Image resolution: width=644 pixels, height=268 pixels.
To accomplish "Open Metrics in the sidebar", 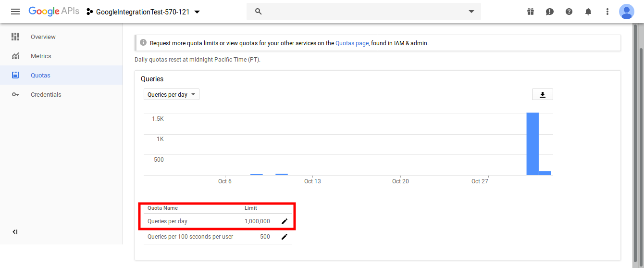I will 41,56.
